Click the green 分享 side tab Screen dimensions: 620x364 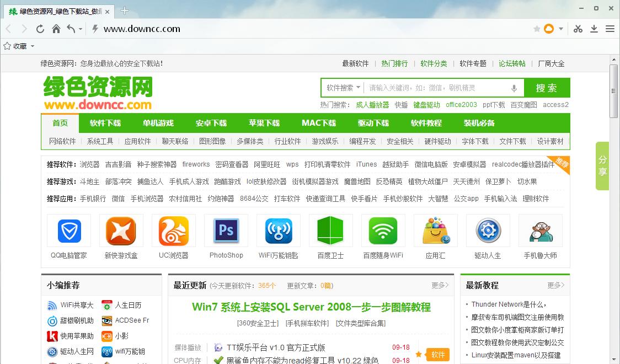coord(602,166)
